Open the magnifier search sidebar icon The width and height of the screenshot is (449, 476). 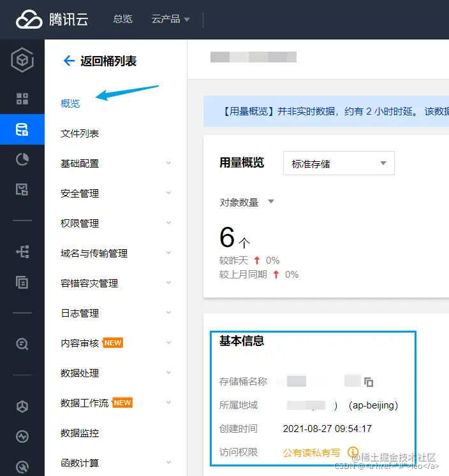click(x=22, y=344)
